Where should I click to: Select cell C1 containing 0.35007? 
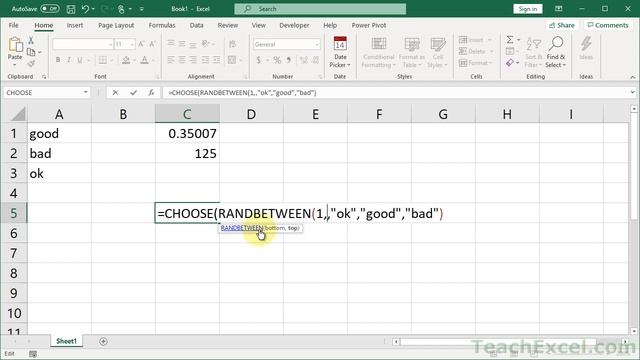click(187, 133)
